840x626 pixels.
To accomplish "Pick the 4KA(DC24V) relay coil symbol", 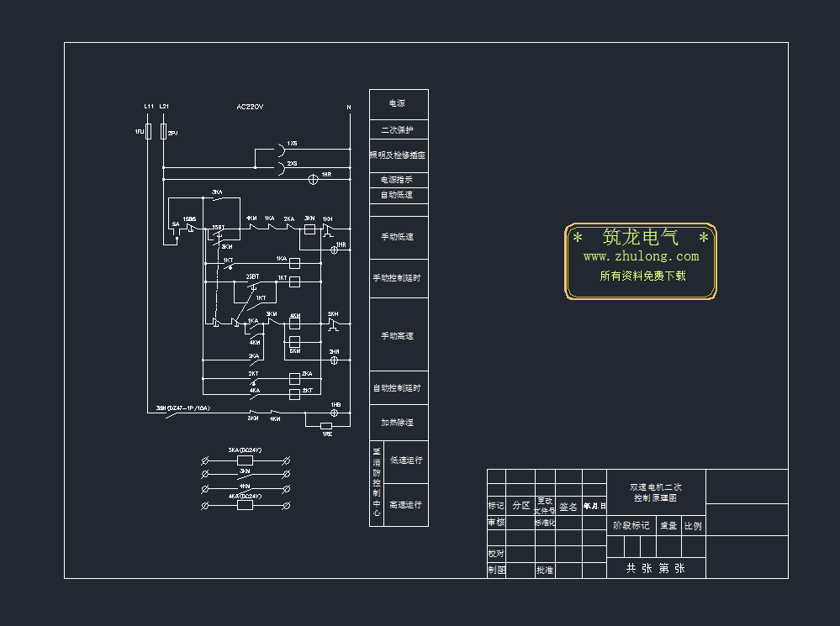I will [x=246, y=506].
